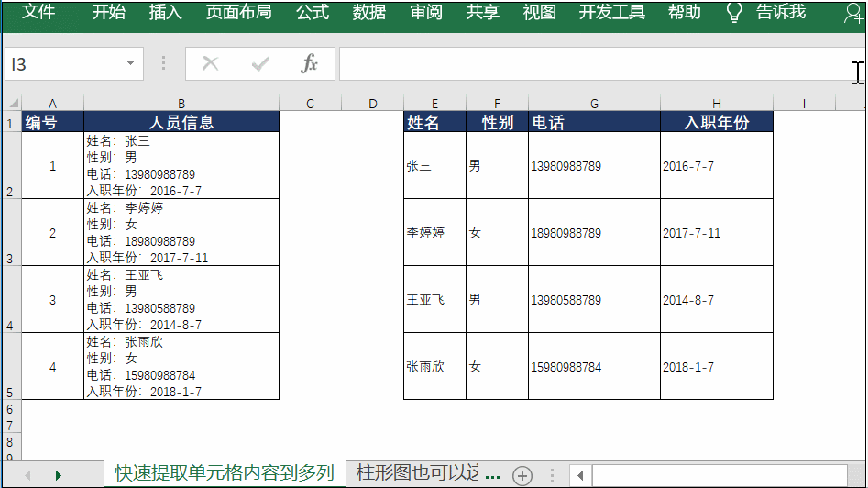Screen dimensions: 868x488
Task: Select row 6 header
Action: tap(10, 409)
